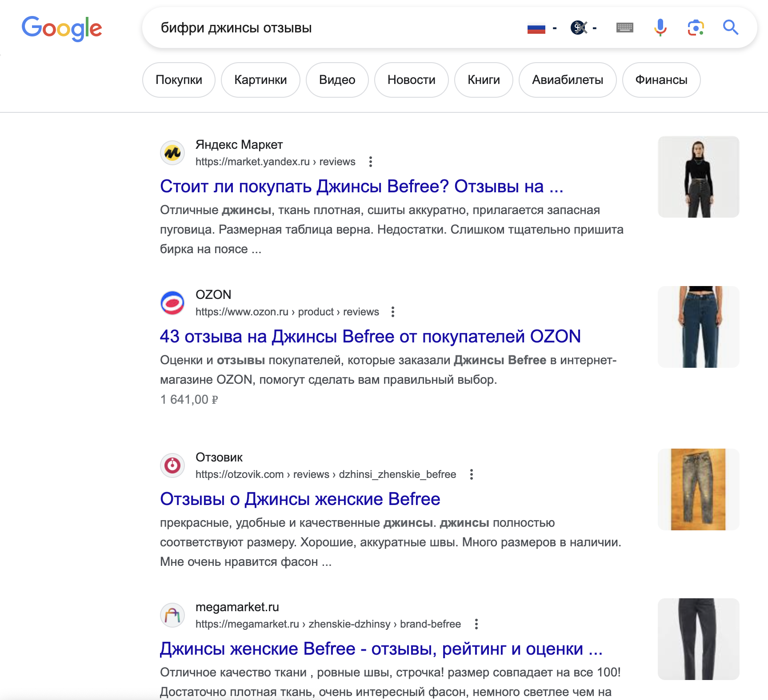The height and width of the screenshot is (700, 768).
Task: Click the OZON circular logo
Action: 172,303
